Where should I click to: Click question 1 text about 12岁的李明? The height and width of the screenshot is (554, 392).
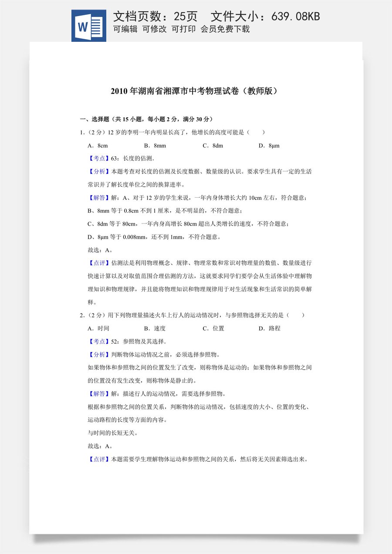(172, 132)
